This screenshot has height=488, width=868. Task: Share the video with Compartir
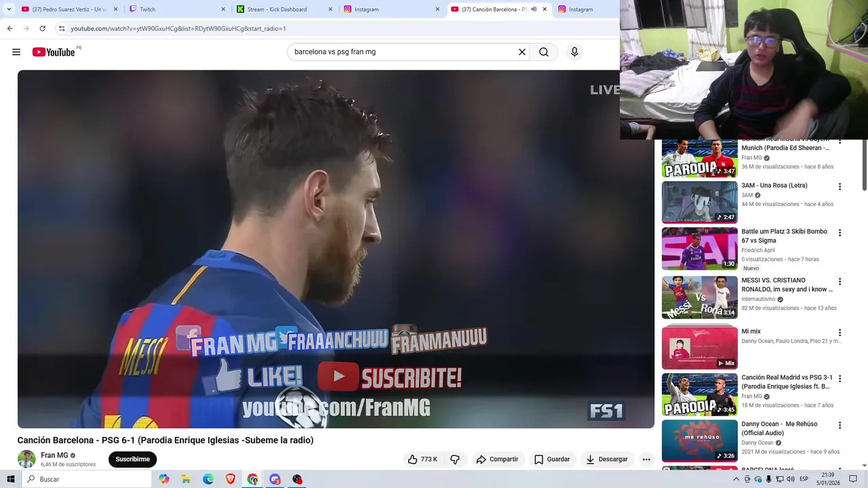point(497,459)
